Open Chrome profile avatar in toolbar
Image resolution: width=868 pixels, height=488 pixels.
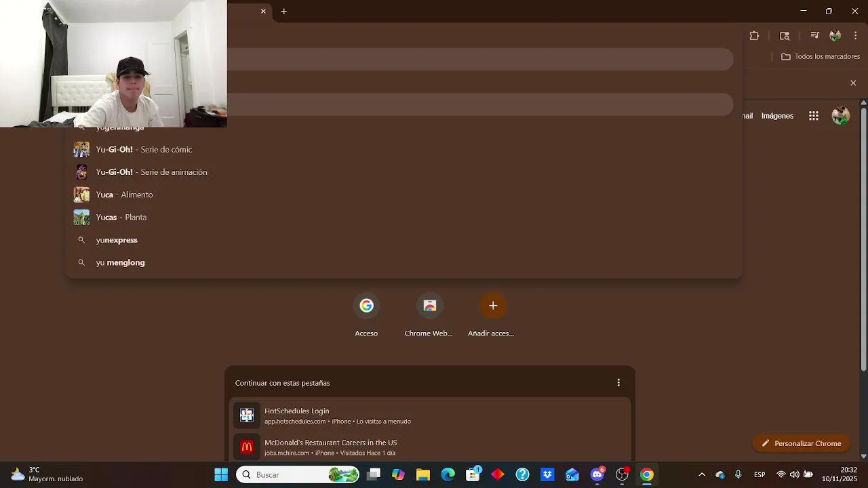pyautogui.click(x=835, y=35)
